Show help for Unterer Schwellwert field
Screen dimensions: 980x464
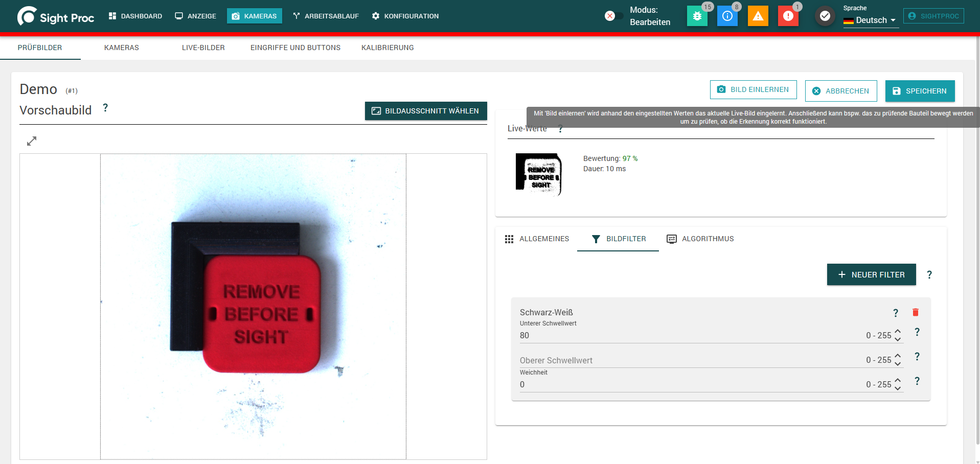pos(917,332)
